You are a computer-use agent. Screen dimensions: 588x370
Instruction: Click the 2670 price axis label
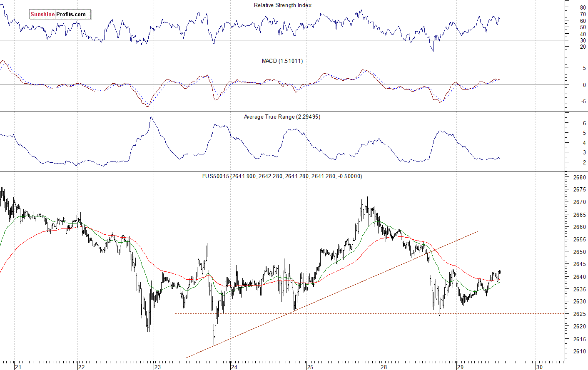[x=580, y=202]
